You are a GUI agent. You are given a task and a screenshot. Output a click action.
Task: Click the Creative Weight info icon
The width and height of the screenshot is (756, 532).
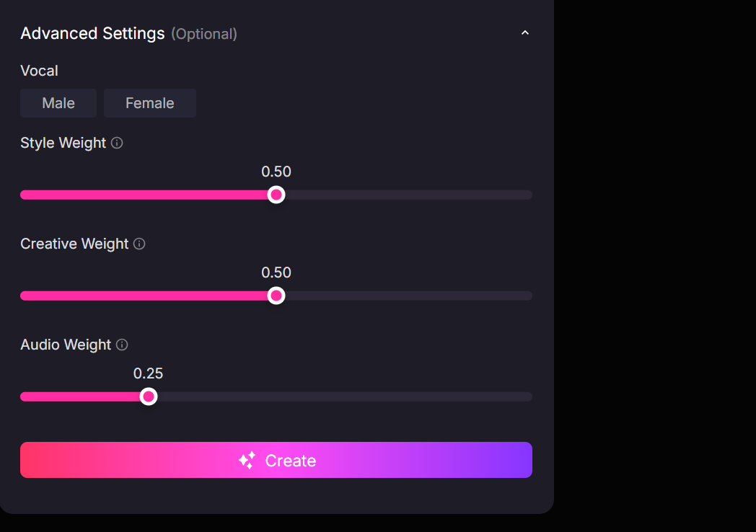point(139,244)
